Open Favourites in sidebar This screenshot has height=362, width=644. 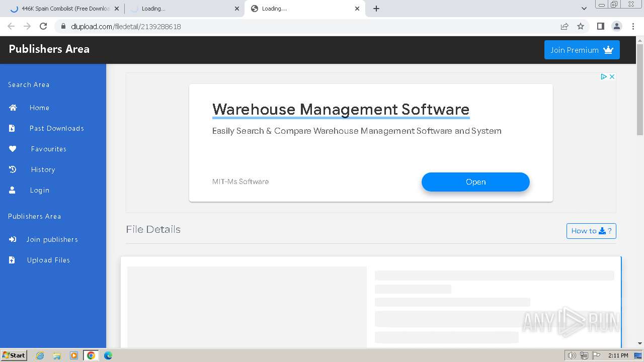click(48, 149)
